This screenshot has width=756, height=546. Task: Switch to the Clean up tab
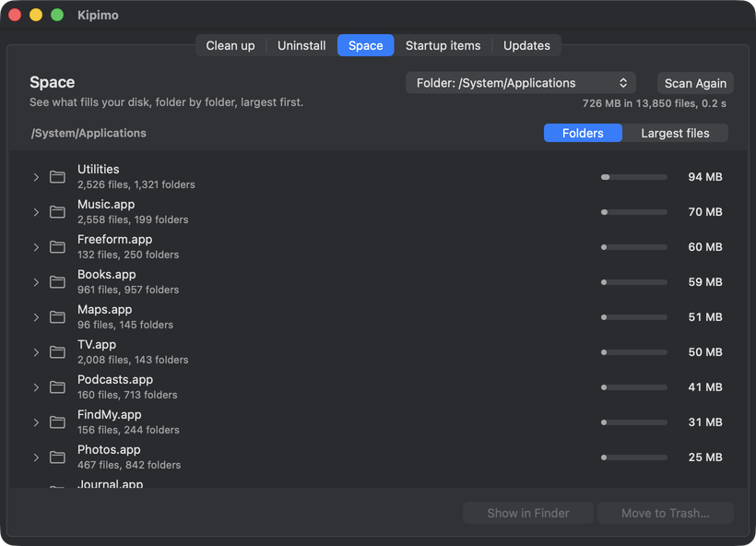pyautogui.click(x=230, y=45)
